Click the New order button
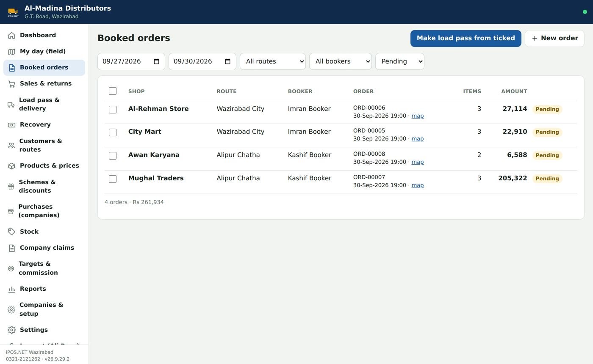 pyautogui.click(x=554, y=39)
